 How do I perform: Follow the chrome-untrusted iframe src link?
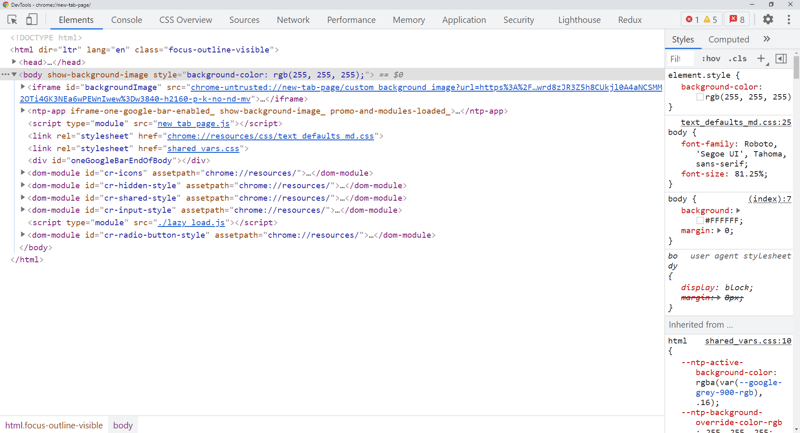click(426, 87)
